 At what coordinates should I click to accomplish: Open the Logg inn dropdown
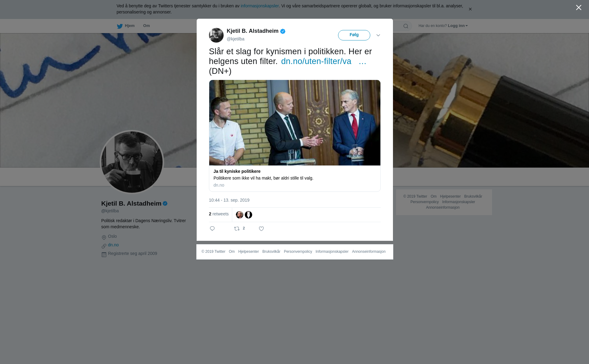pos(458,26)
